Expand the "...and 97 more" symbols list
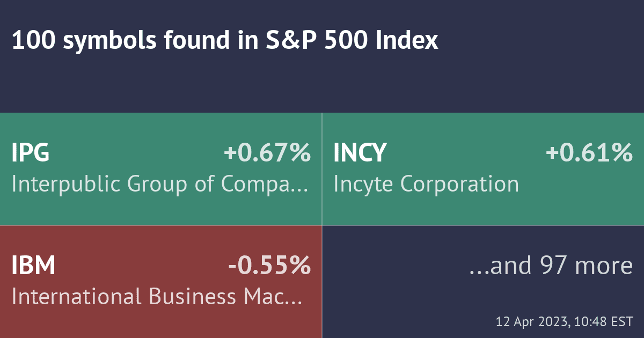The height and width of the screenshot is (338, 644). (551, 266)
